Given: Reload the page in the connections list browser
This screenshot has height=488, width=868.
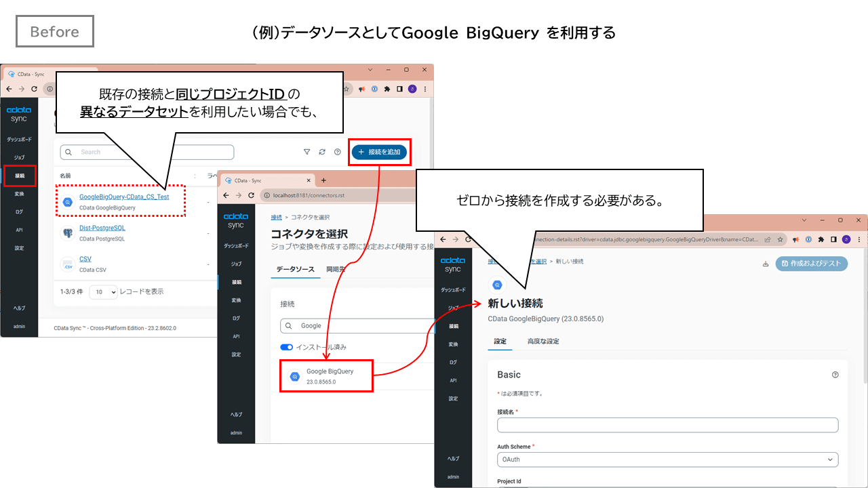Looking at the screenshot, I should [34, 89].
